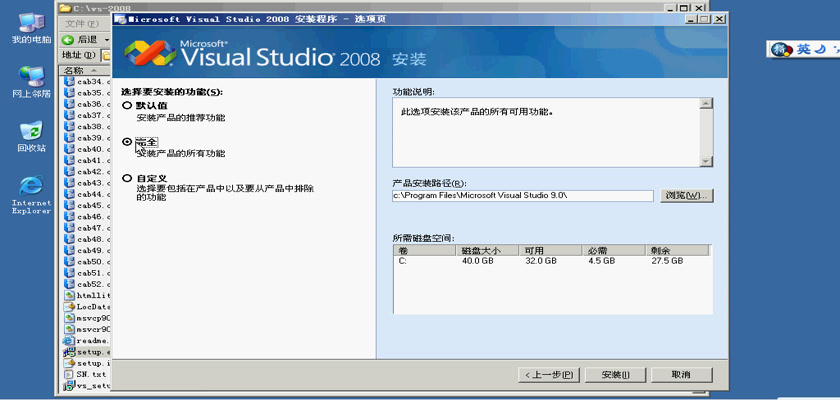Open the Internet Explorer desktop icon
The height and width of the screenshot is (400, 840).
tap(31, 195)
